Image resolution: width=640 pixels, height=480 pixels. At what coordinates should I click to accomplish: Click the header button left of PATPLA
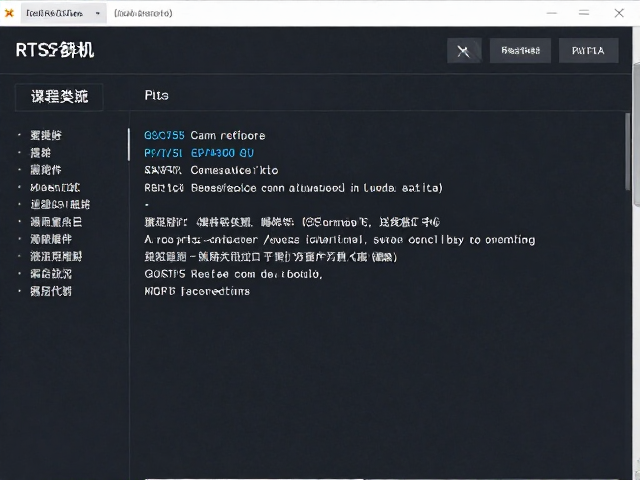520,51
